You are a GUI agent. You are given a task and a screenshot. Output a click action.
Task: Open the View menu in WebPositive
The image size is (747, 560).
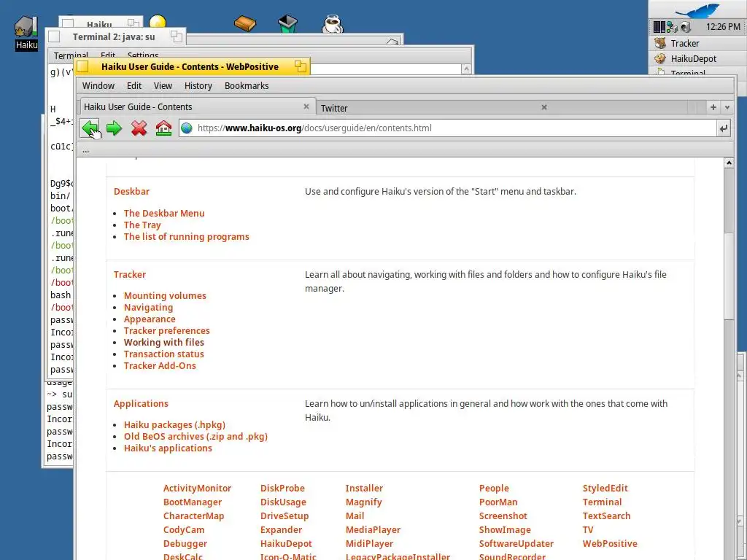coord(163,86)
